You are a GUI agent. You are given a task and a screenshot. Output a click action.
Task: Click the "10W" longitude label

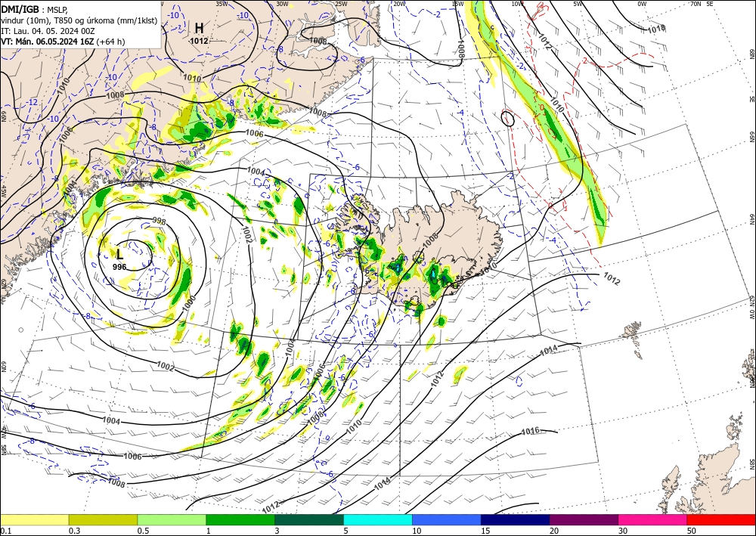click(517, 4)
